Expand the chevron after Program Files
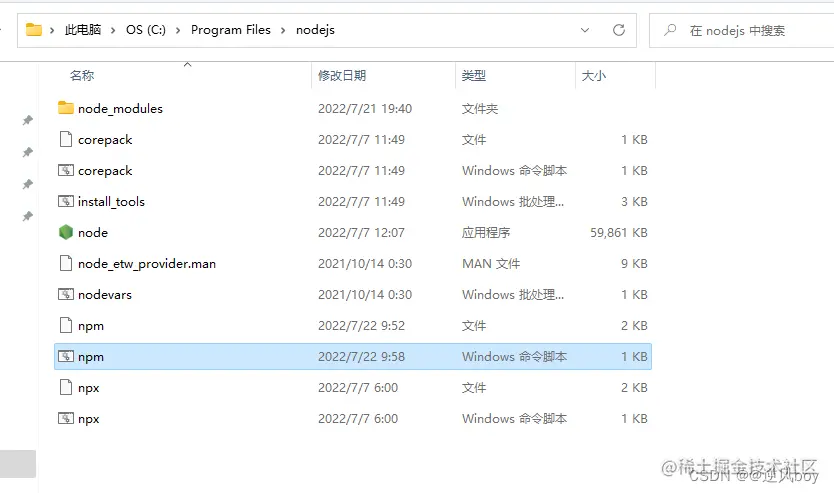 tap(283, 30)
